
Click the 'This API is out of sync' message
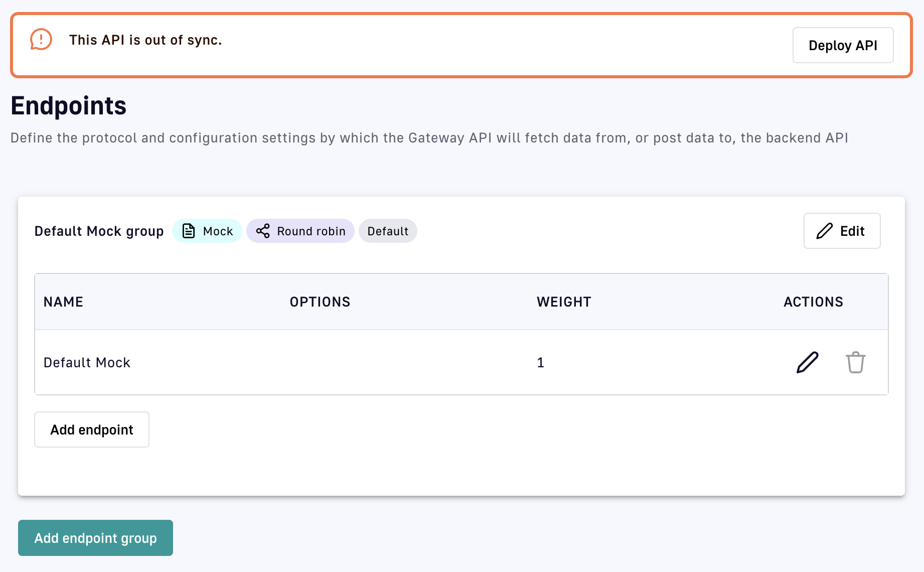point(145,40)
